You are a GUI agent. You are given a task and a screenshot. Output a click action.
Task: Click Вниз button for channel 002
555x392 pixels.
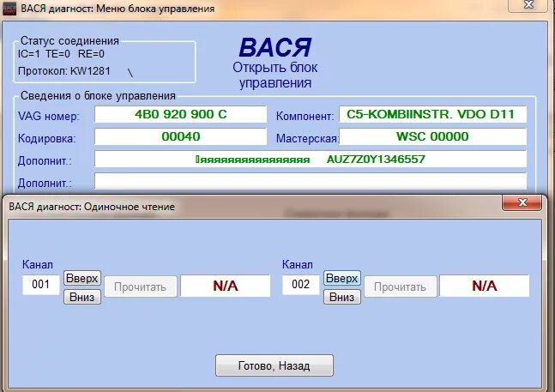pyautogui.click(x=342, y=297)
